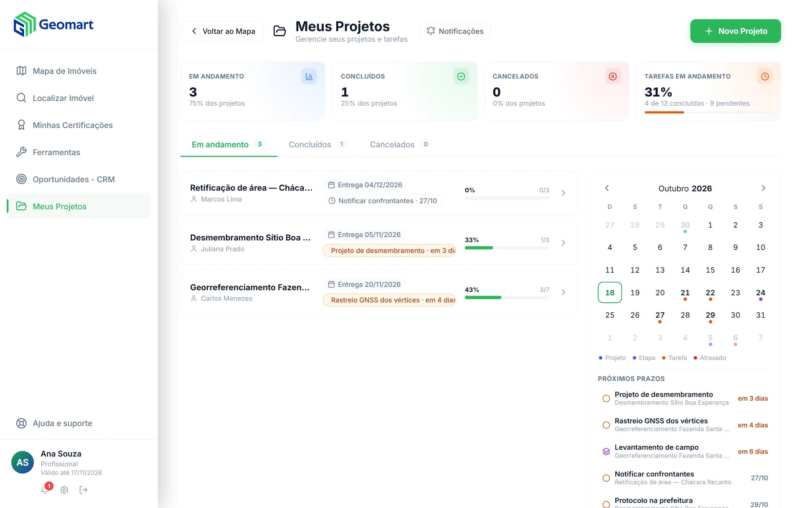Open settings gear under Ana Souza
The width and height of the screenshot is (812, 508).
[64, 490]
